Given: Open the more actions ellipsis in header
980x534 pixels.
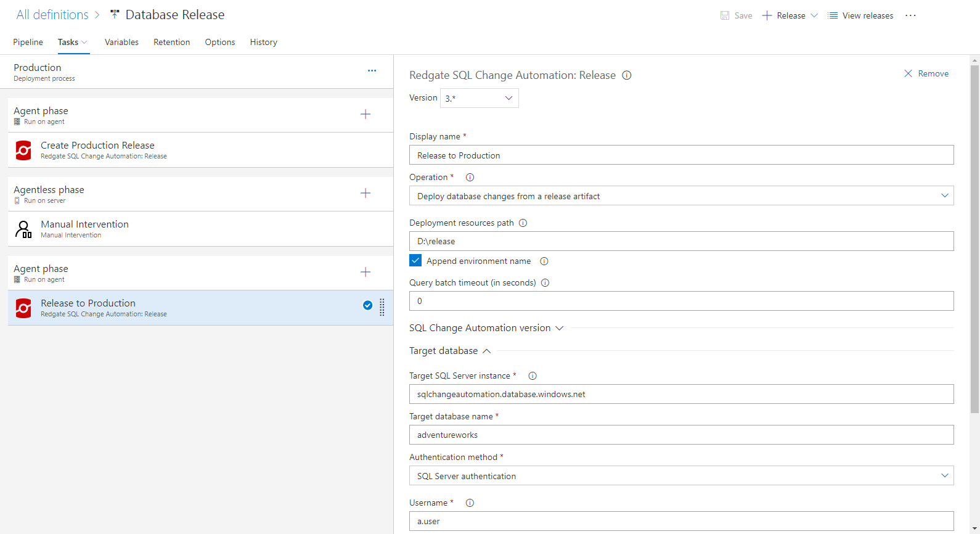Looking at the screenshot, I should click(x=910, y=15).
